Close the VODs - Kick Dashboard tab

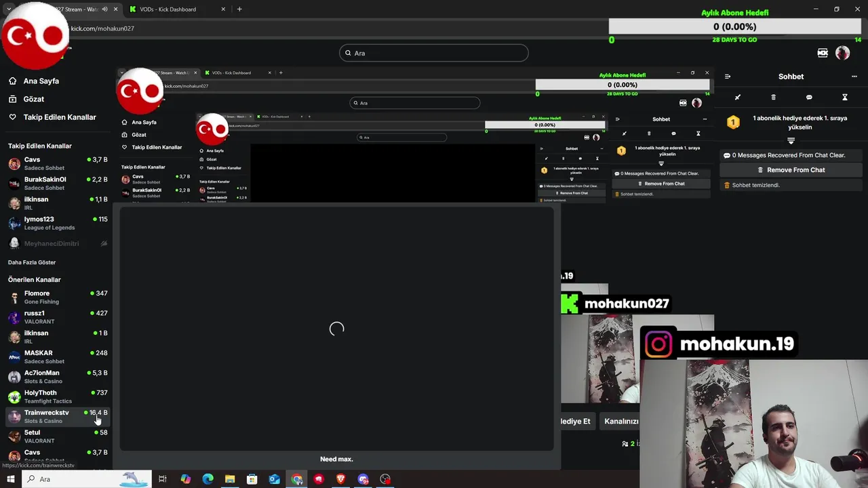pyautogui.click(x=224, y=9)
